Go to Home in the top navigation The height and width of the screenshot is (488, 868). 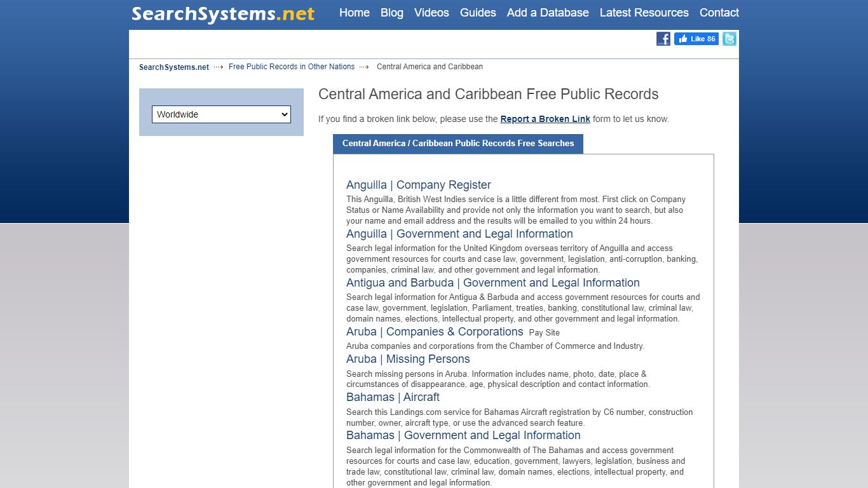pyautogui.click(x=355, y=13)
